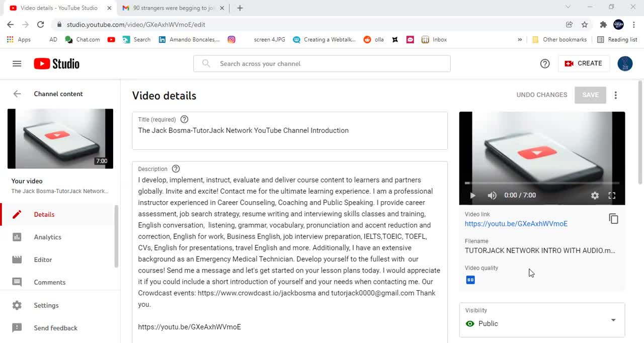Click the Comments speech icon
Viewport: 644px width, 343px height.
(x=17, y=282)
